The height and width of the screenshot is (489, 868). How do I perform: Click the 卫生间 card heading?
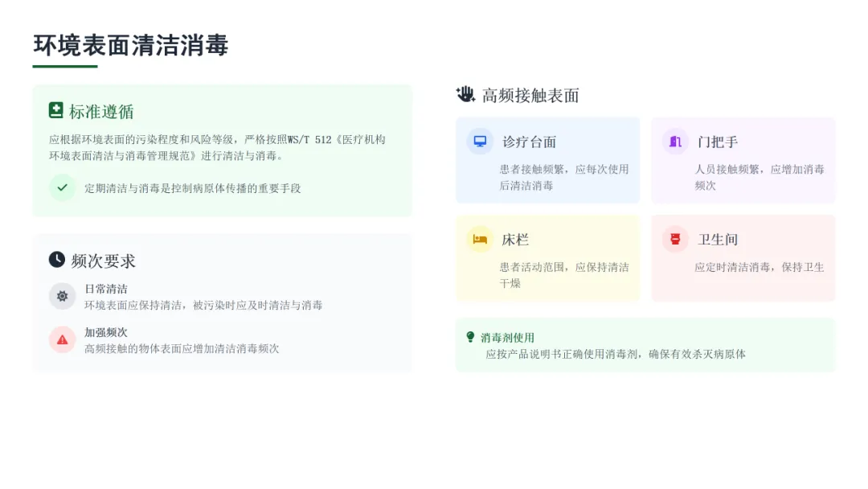point(718,240)
